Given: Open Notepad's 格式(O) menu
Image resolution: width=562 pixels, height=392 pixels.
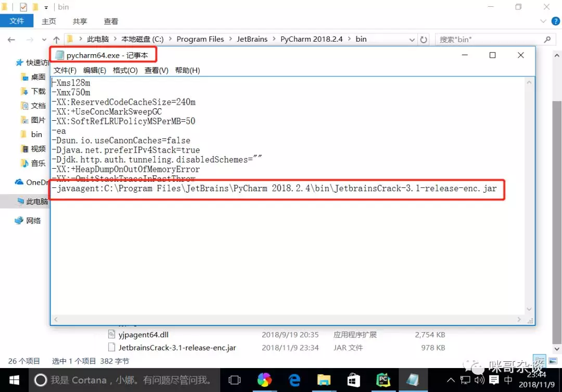Looking at the screenshot, I should [x=125, y=70].
